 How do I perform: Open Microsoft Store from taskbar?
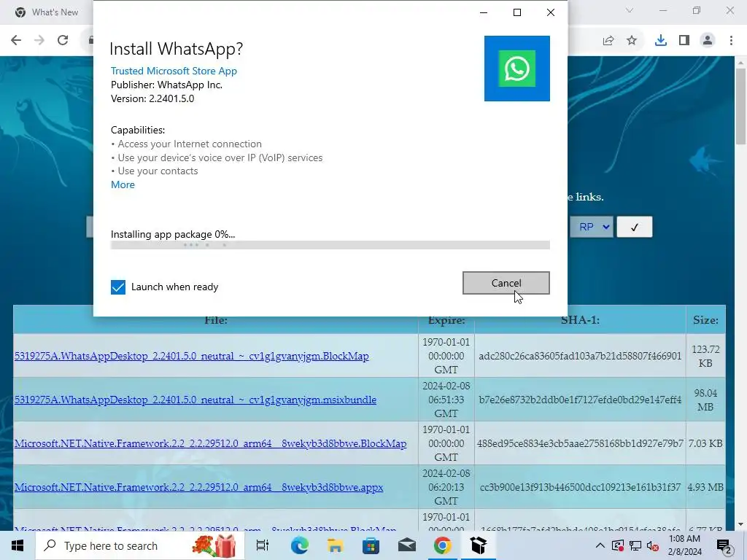click(x=371, y=545)
